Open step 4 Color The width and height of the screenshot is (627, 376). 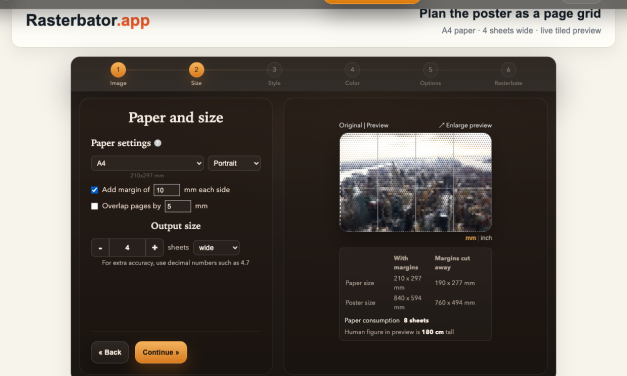[352, 70]
